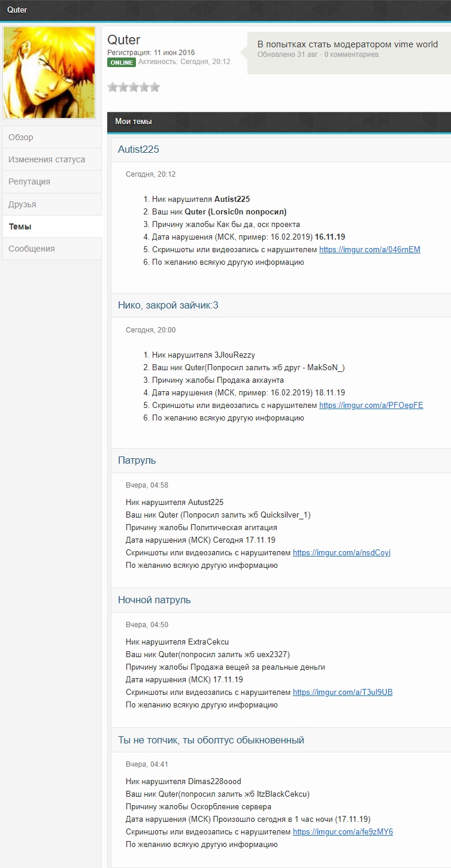Open the imgur.com/a/nsdCoyi screenshot link
The image size is (451, 868).
tap(341, 553)
